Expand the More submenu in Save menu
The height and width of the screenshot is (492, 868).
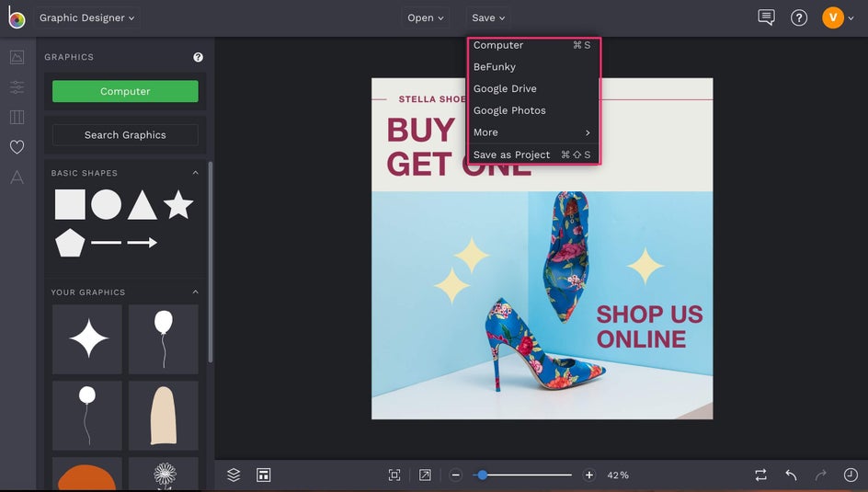[x=531, y=132]
